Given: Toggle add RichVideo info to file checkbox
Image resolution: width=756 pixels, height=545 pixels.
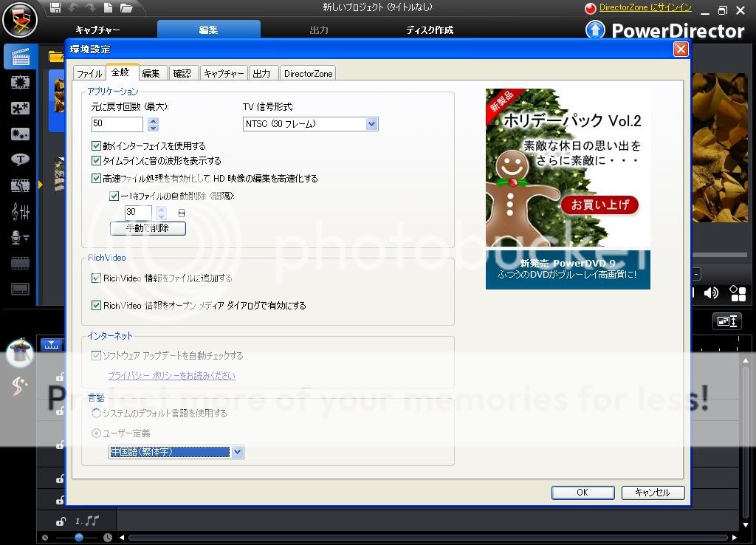Looking at the screenshot, I should [96, 278].
